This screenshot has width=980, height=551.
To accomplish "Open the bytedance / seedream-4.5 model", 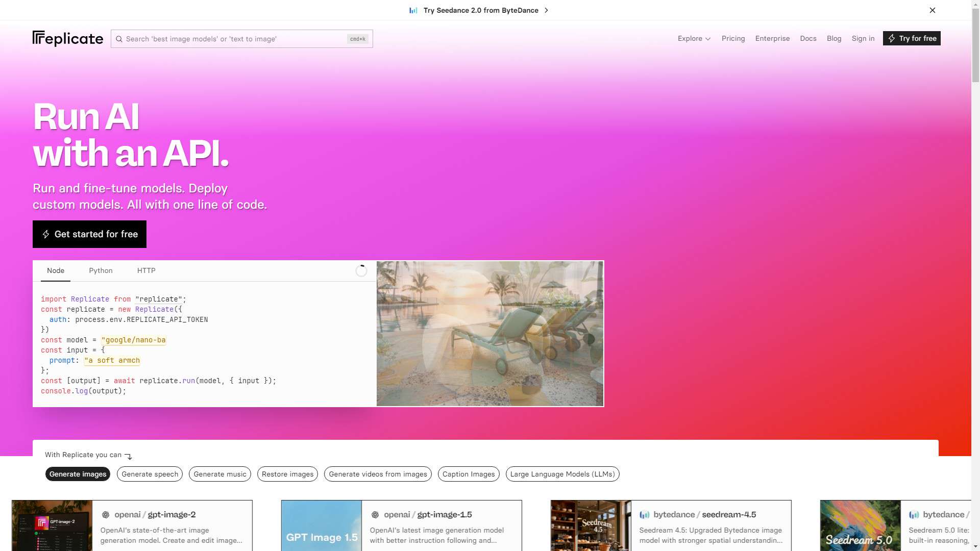I will pyautogui.click(x=705, y=515).
